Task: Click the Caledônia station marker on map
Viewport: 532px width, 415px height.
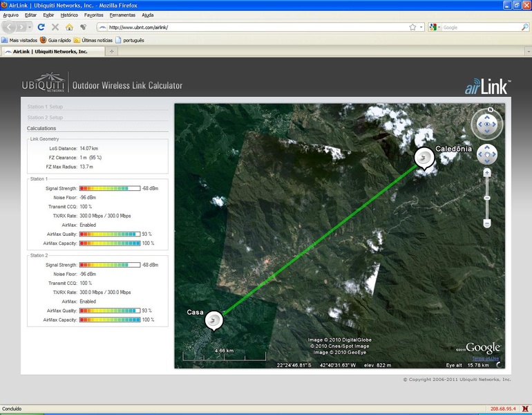Action: tap(424, 158)
